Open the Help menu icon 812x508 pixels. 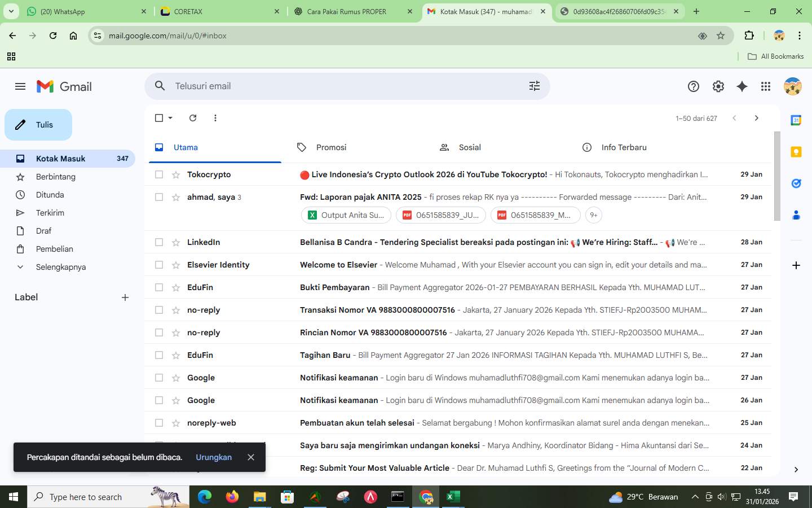(x=693, y=86)
